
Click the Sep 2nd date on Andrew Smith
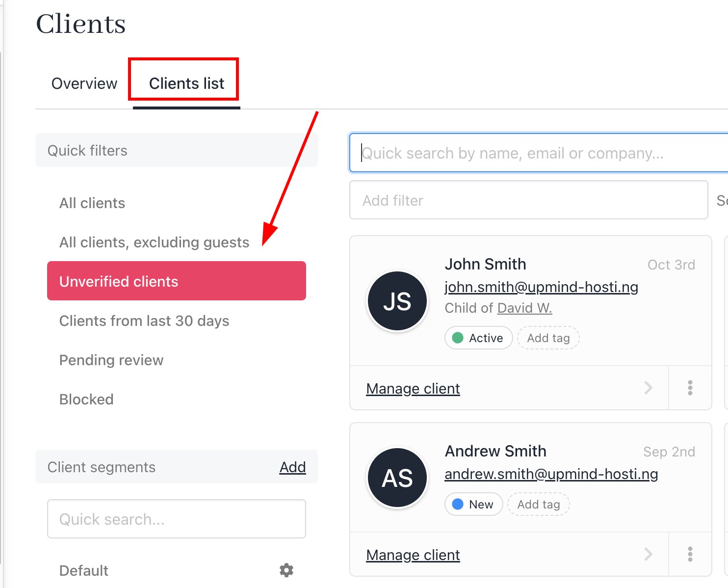point(669,452)
